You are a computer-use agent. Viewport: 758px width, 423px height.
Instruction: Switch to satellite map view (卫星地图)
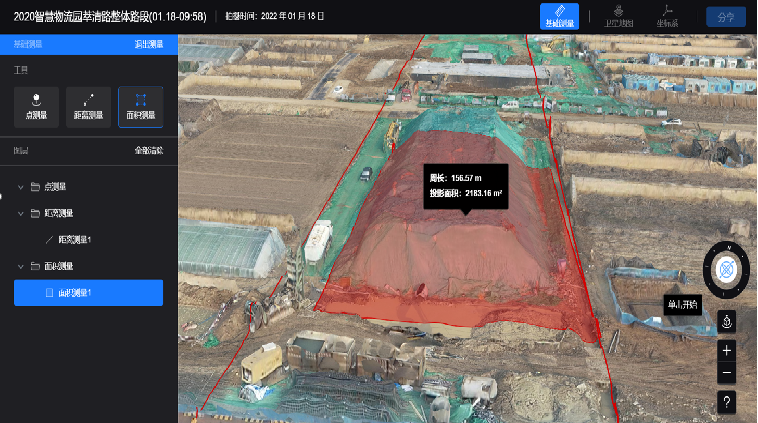619,17
